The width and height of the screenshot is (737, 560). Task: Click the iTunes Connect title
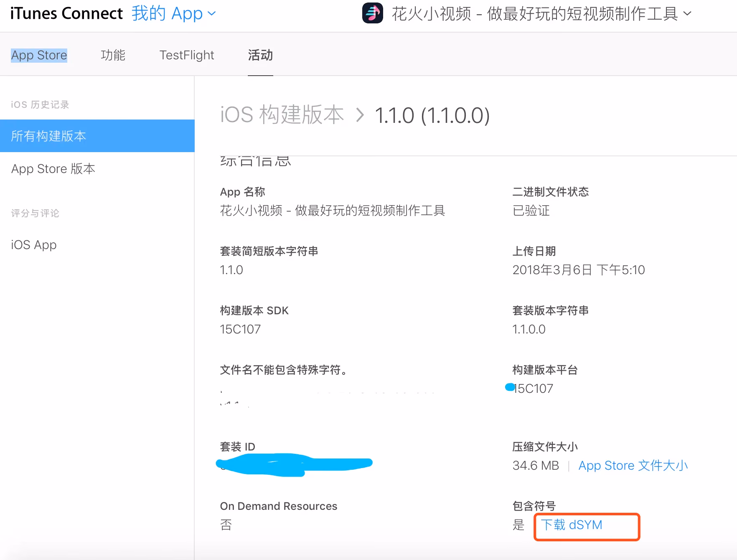coord(66,13)
